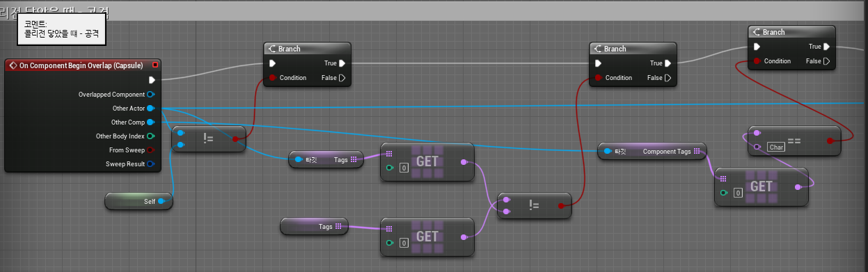The image size is (868, 272).
Task: Click the index field of the upper GET node
Action: pos(404,168)
